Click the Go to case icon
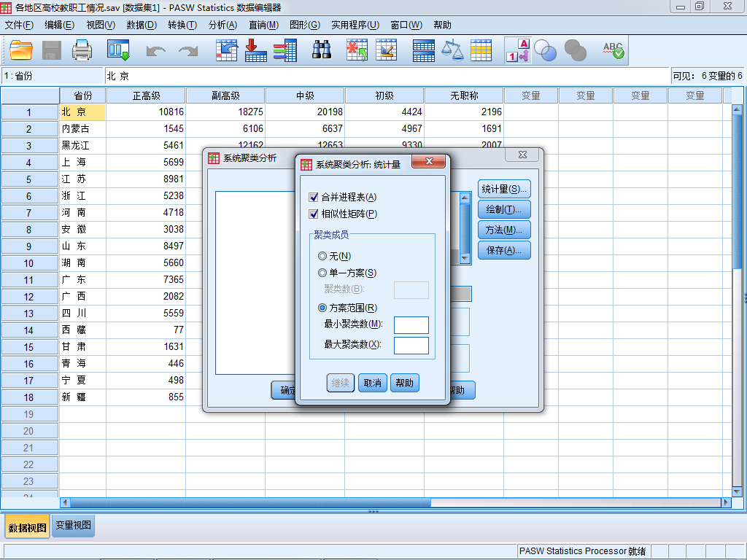This screenshot has height=560, width=747. click(x=226, y=50)
